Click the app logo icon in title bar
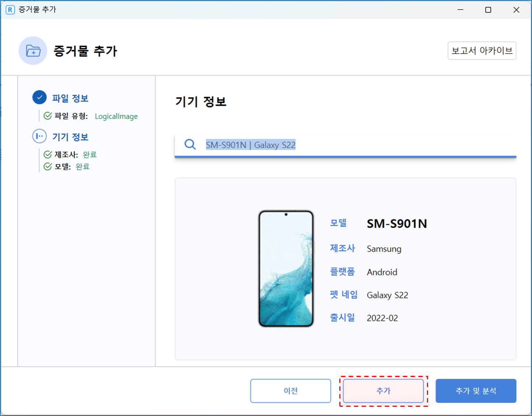 coord(10,10)
